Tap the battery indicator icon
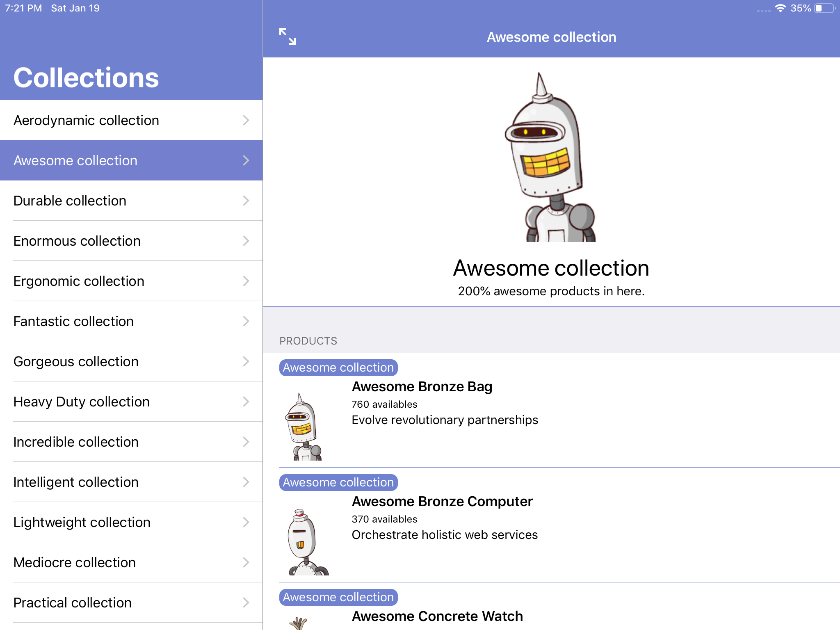The width and height of the screenshot is (840, 630). pos(824,8)
